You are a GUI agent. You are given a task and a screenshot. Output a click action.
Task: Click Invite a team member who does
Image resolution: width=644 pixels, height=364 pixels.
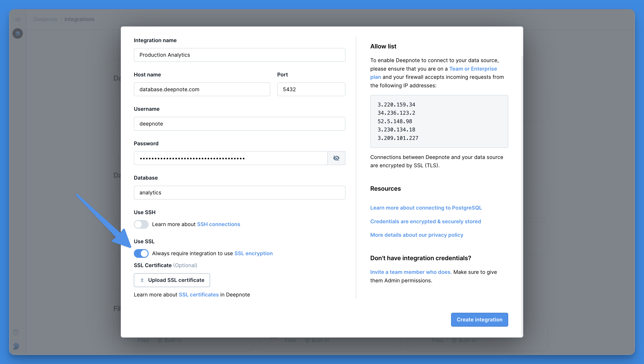411,272
